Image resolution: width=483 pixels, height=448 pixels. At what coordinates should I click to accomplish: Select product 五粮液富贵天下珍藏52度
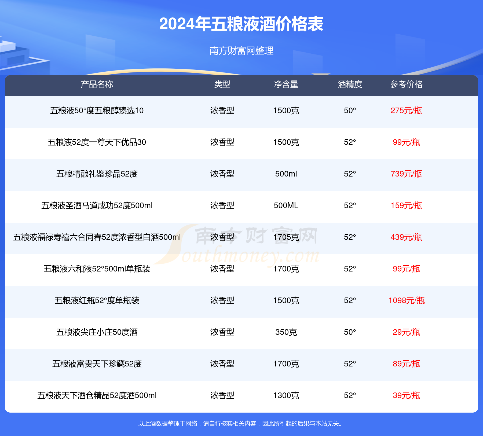click(97, 364)
